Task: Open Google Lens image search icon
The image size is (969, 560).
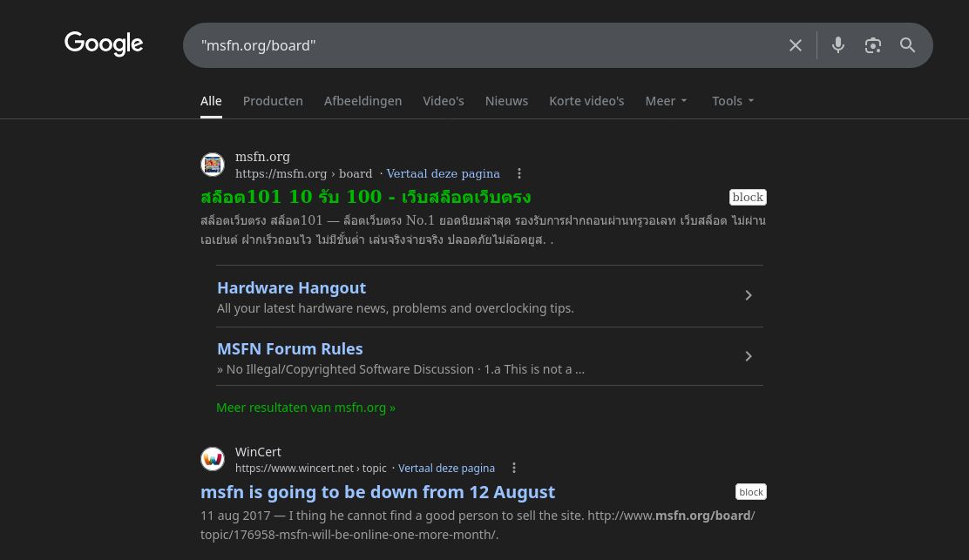Action: click(872, 45)
